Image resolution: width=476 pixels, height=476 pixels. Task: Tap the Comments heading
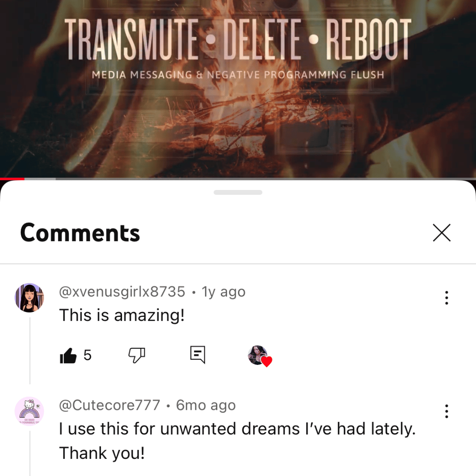point(80,233)
